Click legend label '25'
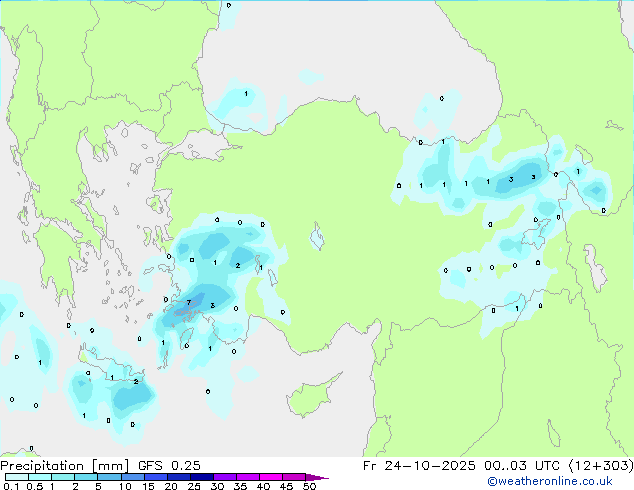The width and height of the screenshot is (634, 490). click(x=194, y=486)
